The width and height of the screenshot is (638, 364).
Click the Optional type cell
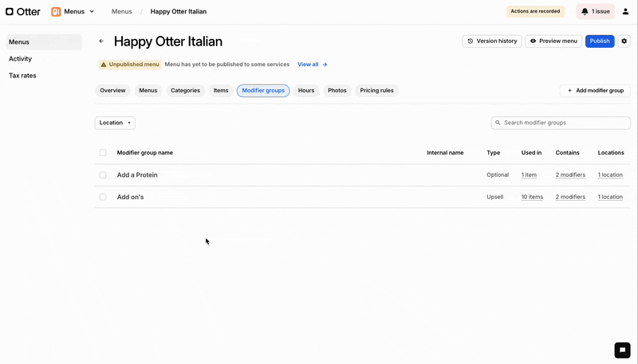498,175
